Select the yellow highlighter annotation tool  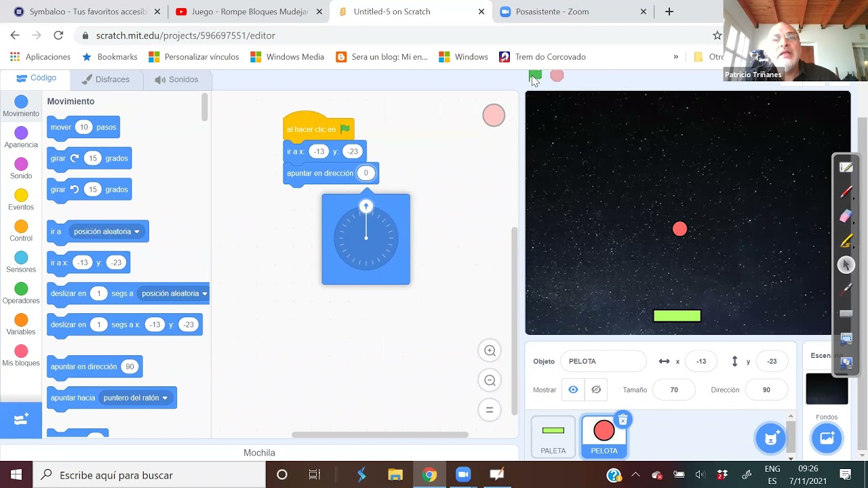pyautogui.click(x=846, y=241)
